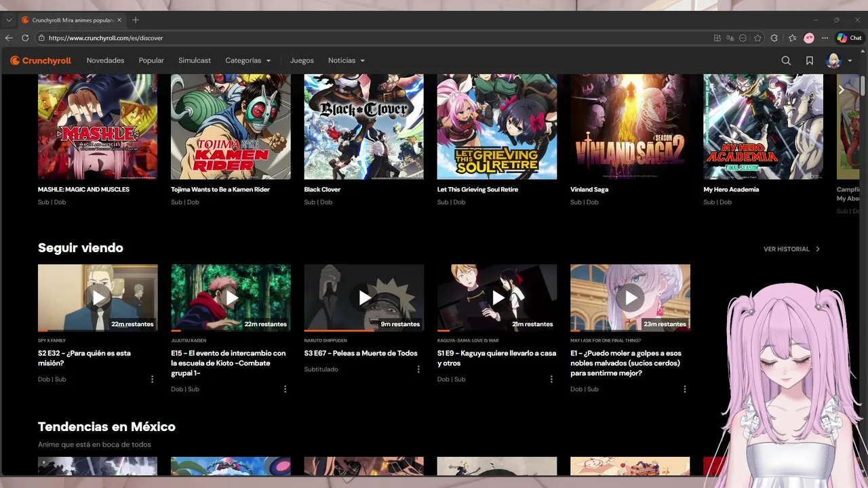Click the pink browser profile icon

[809, 38]
